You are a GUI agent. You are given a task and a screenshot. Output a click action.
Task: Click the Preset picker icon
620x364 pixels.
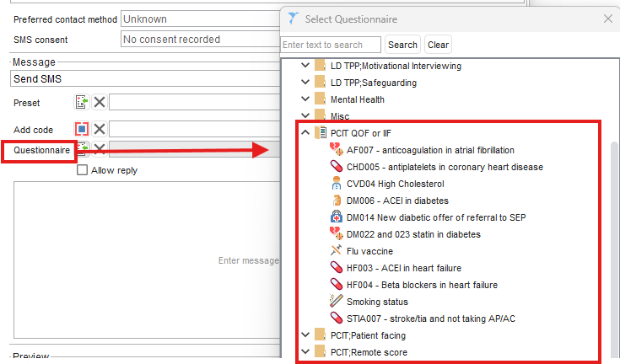[82, 102]
